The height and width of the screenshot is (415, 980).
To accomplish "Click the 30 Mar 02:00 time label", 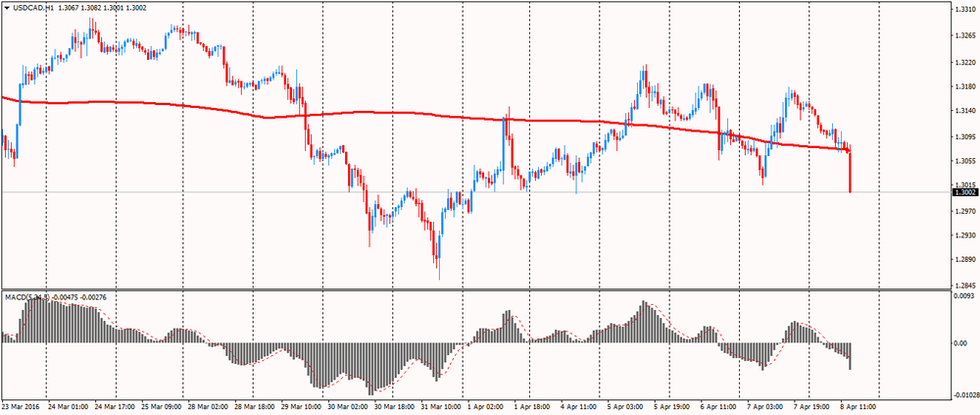I will 349,405.
